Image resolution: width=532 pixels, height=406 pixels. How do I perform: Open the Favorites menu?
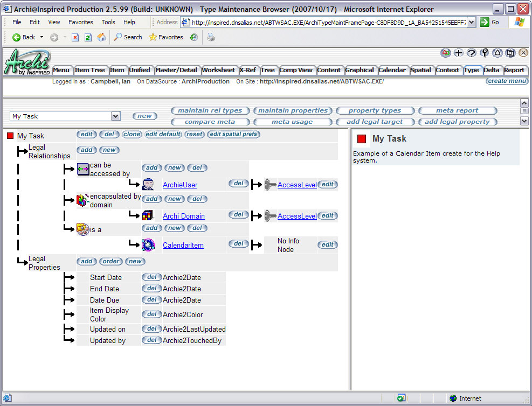[80, 22]
